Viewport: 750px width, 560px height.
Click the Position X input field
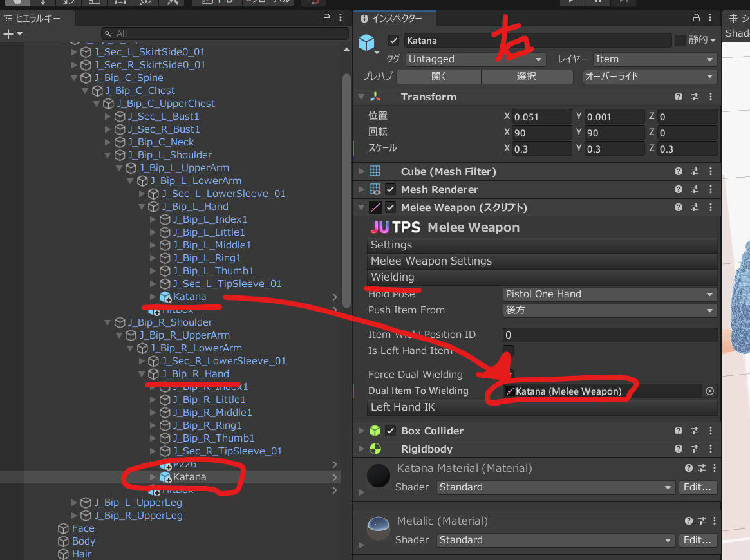[541, 117]
